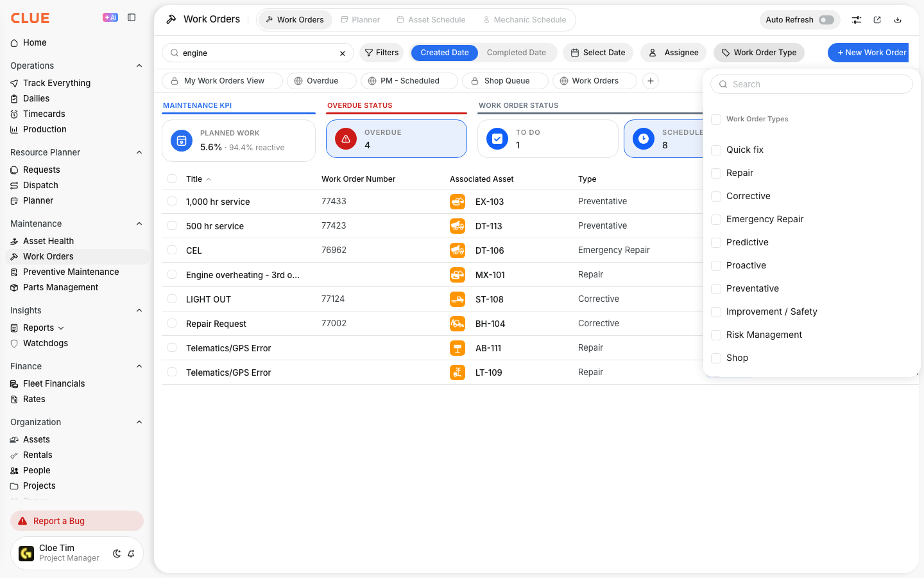Open the Assignee filter dropdown

[x=673, y=53]
